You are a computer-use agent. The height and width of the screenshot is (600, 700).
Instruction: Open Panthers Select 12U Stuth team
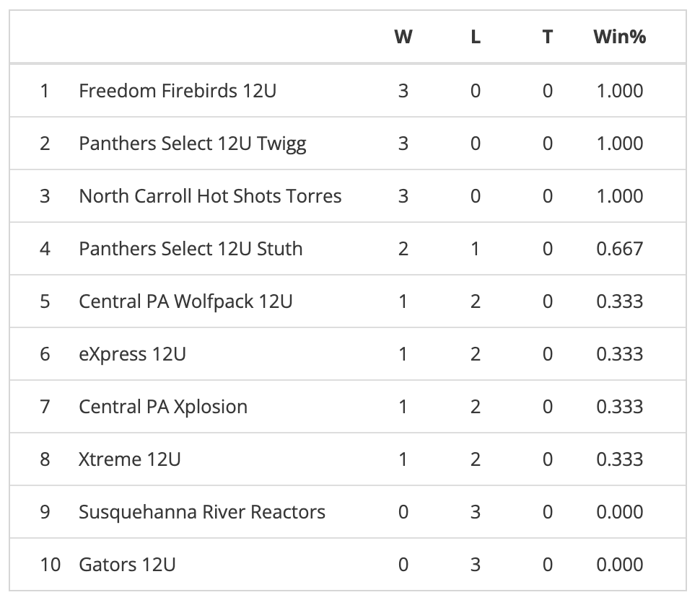click(x=191, y=249)
